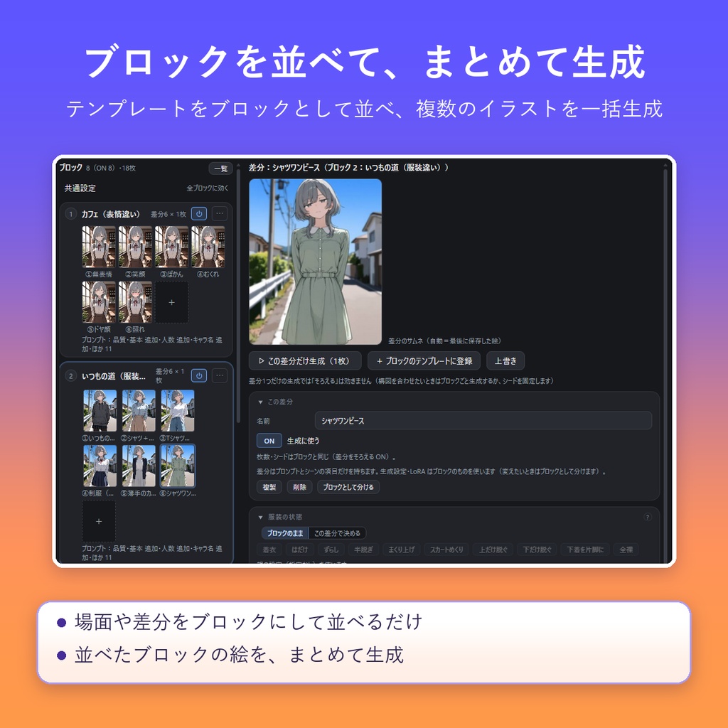Select the ⑤薄手のカ cardigan thumbnail
The image size is (728, 728).
coord(139,466)
